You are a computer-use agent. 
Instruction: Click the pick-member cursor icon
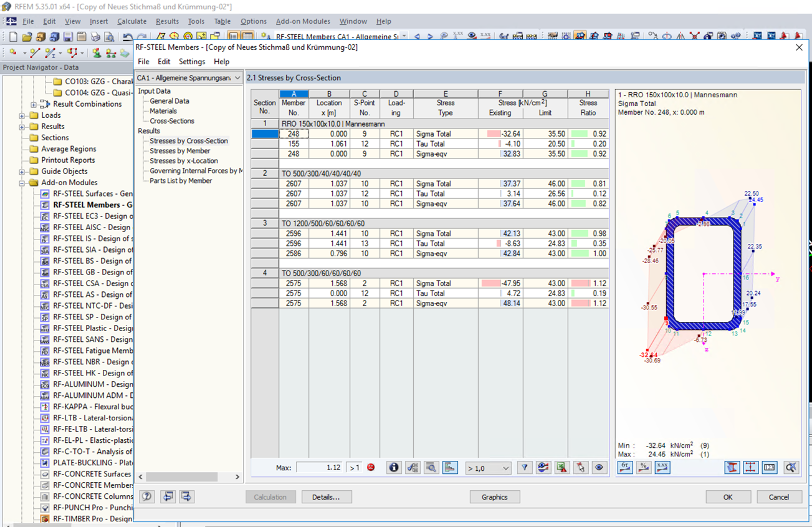tap(581, 468)
